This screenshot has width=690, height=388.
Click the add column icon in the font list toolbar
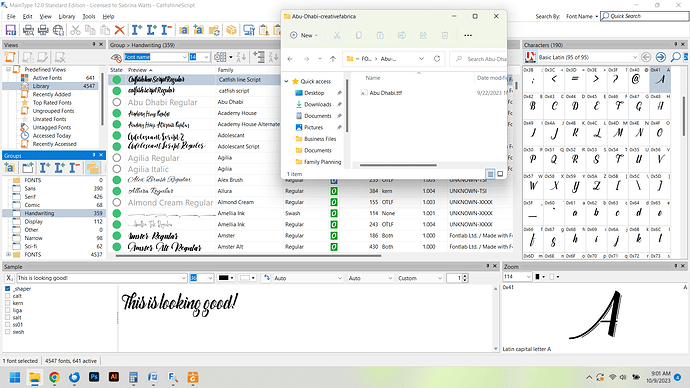pyautogui.click(x=259, y=57)
